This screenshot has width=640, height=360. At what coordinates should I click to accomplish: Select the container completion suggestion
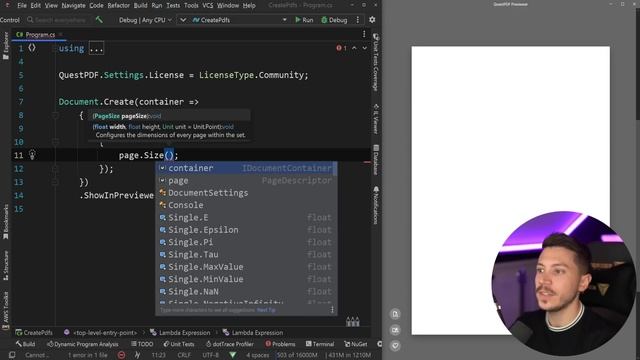[246, 168]
